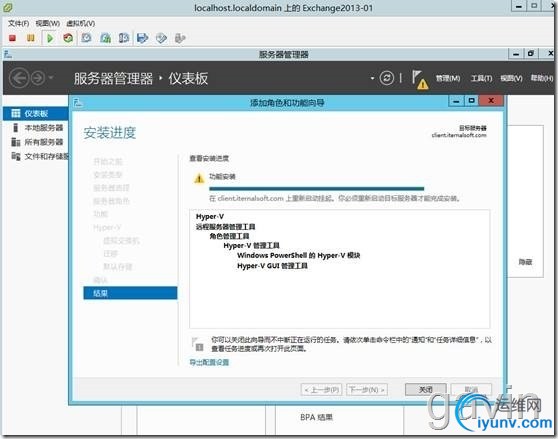Click the wizard title bar icon
Screen dimensions: 558x439
click(x=78, y=103)
